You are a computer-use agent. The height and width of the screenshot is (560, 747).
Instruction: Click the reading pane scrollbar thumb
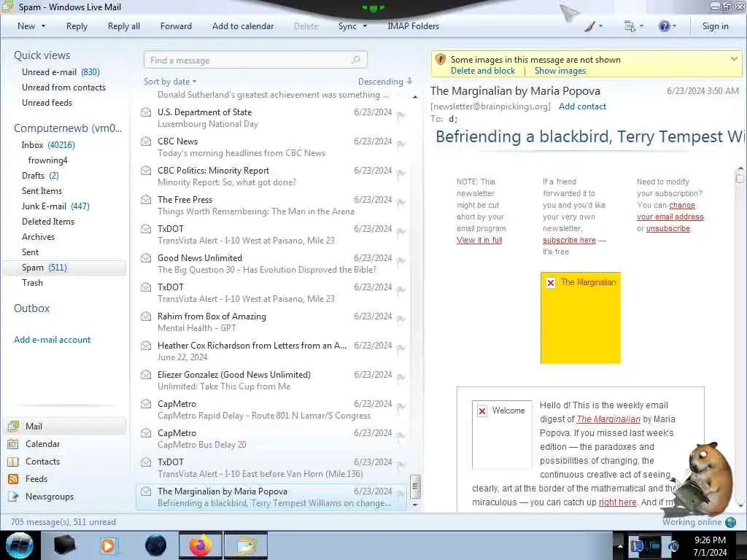740,178
